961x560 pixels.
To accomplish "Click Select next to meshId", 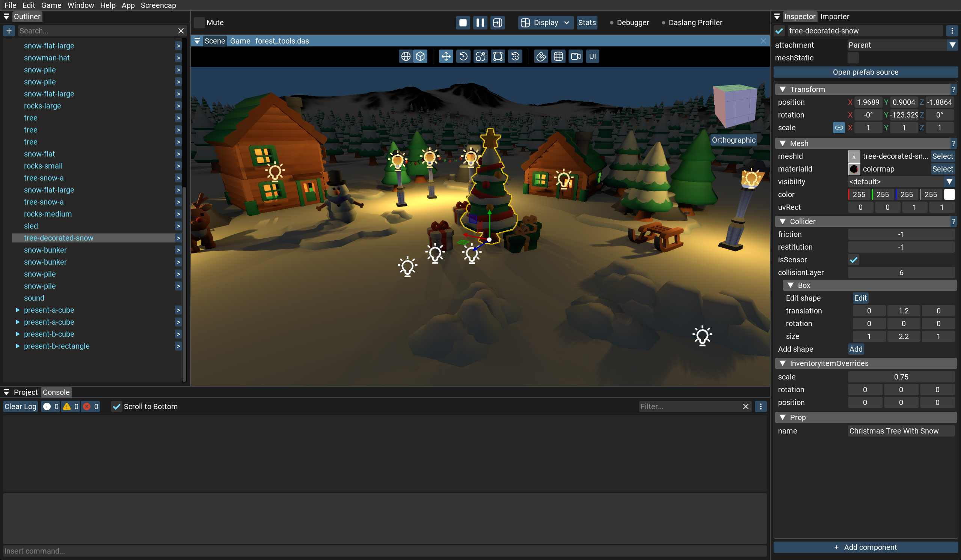I will (942, 156).
